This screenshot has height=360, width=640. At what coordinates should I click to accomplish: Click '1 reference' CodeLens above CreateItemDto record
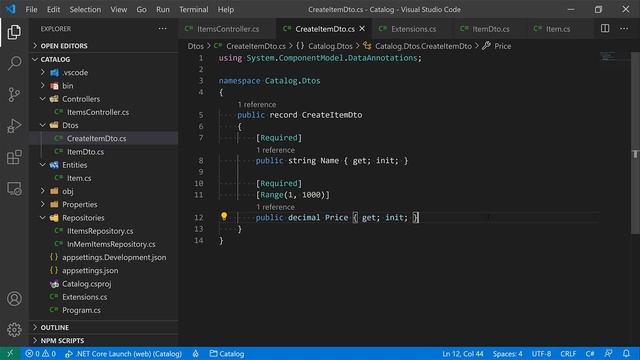tap(257, 104)
